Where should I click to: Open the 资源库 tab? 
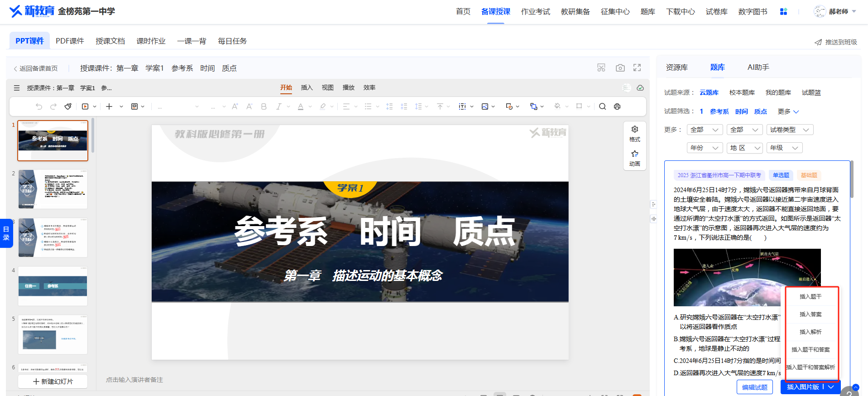click(677, 67)
